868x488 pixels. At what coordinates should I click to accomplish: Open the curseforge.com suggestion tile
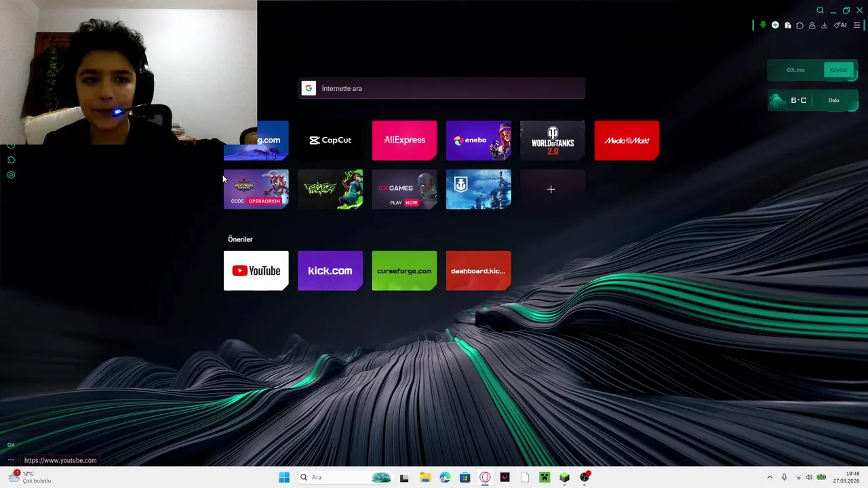(404, 270)
